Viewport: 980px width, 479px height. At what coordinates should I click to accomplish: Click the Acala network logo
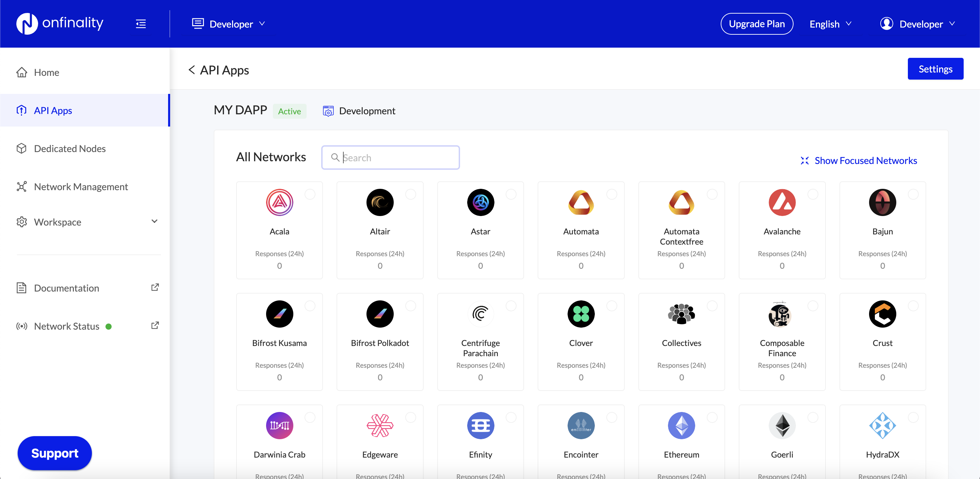pyautogui.click(x=279, y=202)
